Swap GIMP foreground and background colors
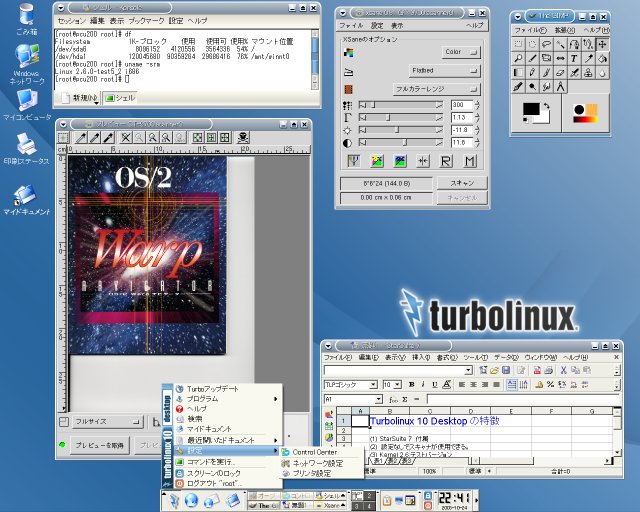 pos(547,107)
